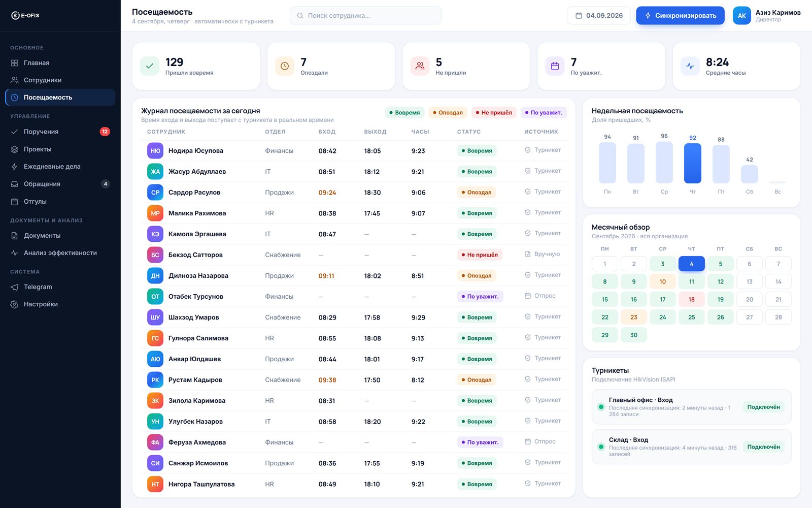
Task: Click the Проекты layers icon
Action: (15, 149)
